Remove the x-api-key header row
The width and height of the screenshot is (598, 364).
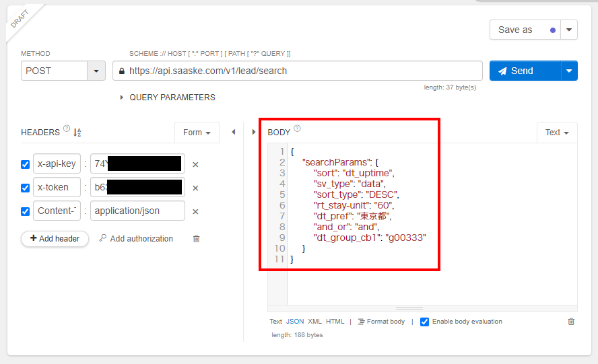pyautogui.click(x=195, y=164)
